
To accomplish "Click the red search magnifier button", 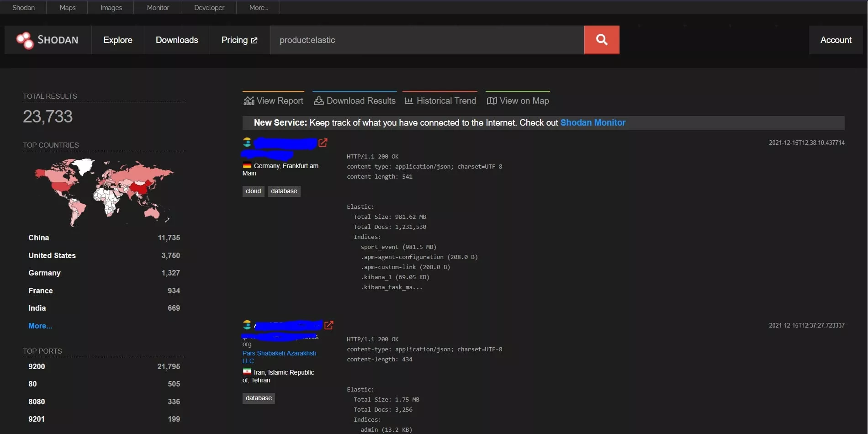I will pyautogui.click(x=602, y=40).
